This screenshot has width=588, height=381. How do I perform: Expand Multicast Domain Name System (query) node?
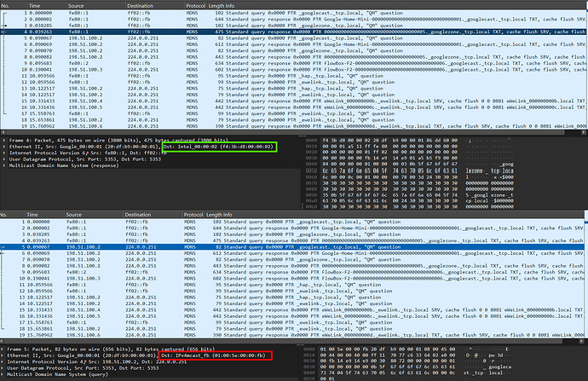pos(3,375)
